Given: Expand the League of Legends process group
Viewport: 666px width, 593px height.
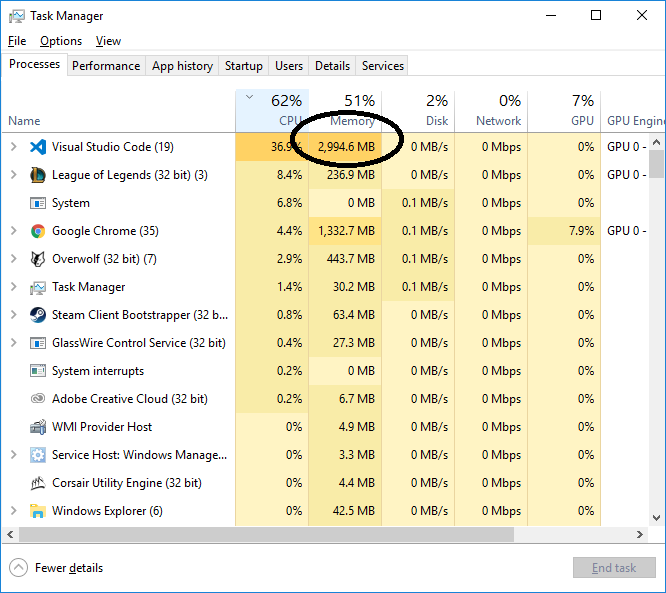Looking at the screenshot, I should click(14, 175).
